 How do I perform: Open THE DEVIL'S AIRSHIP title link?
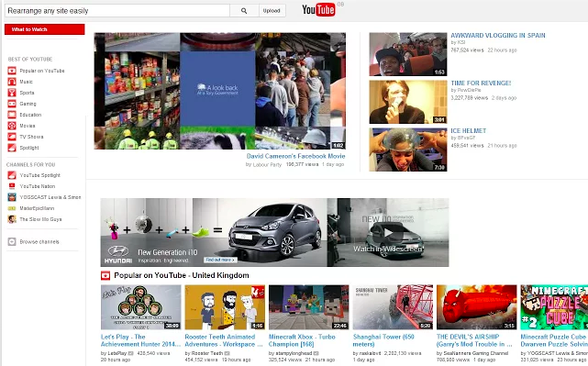[x=474, y=340]
